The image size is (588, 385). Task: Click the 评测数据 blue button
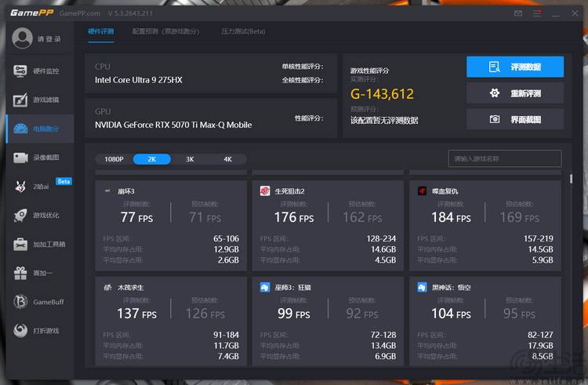pos(515,67)
